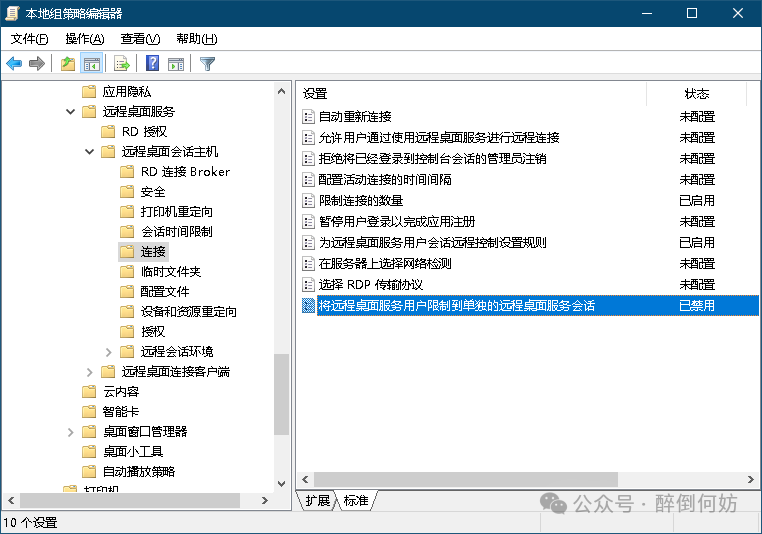Expand the 桌面窗口管理器 node

71,432
